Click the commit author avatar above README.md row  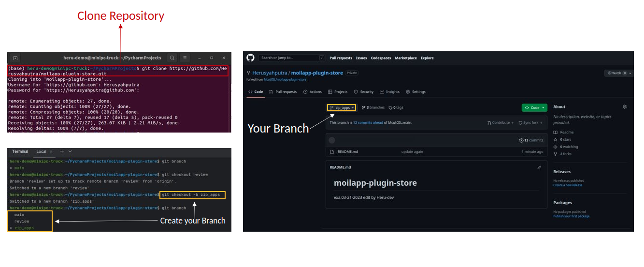tap(332, 140)
